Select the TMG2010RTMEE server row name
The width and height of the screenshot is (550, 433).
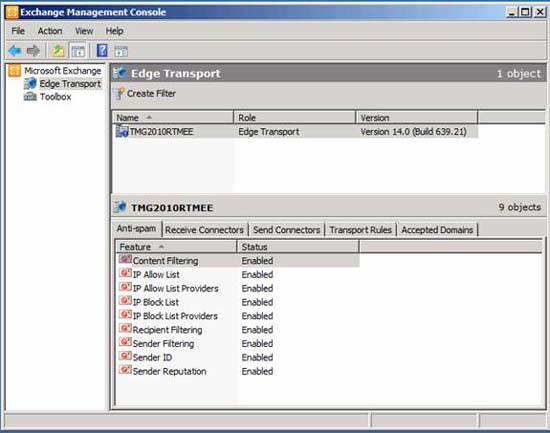tap(161, 132)
